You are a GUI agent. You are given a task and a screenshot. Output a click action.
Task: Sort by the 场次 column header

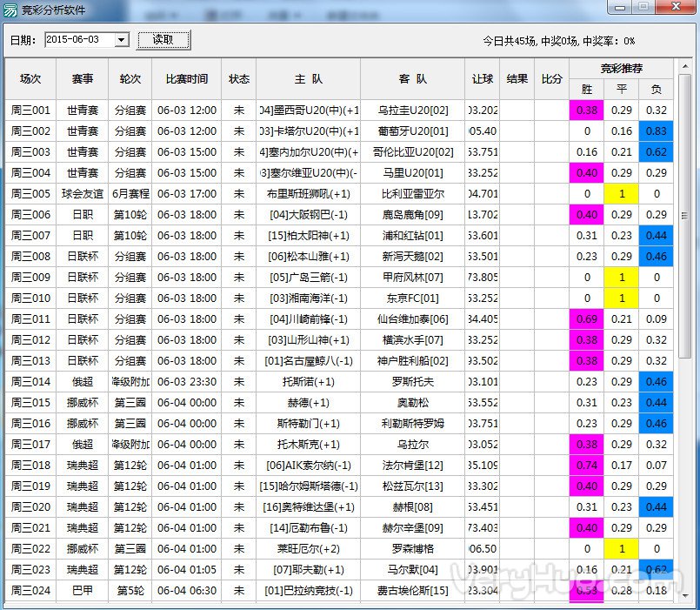click(30, 79)
